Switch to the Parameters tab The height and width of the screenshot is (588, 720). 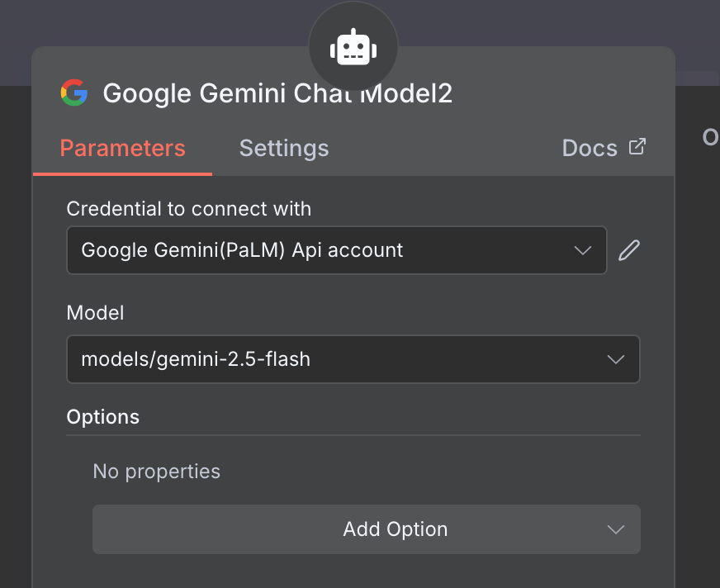point(122,149)
